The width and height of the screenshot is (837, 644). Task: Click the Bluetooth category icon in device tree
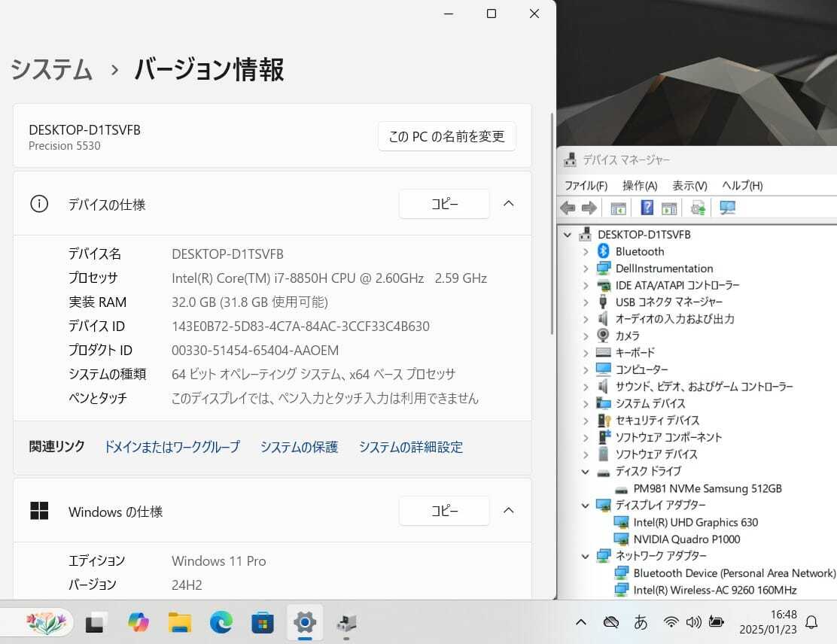[x=603, y=251]
